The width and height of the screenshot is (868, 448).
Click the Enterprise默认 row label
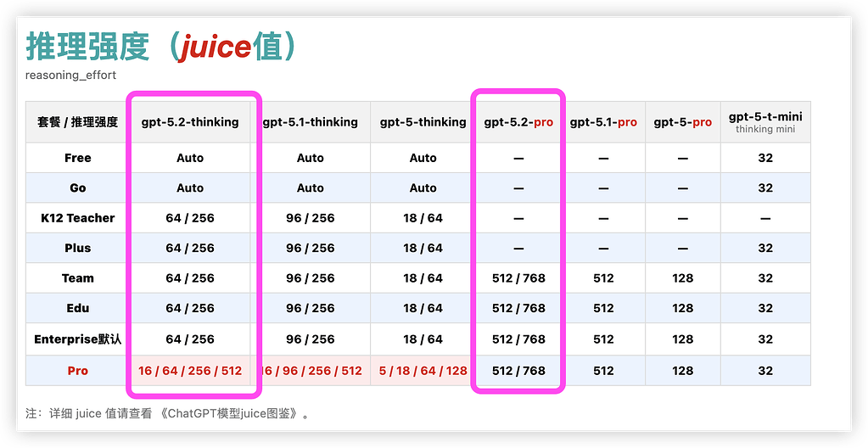point(77,339)
